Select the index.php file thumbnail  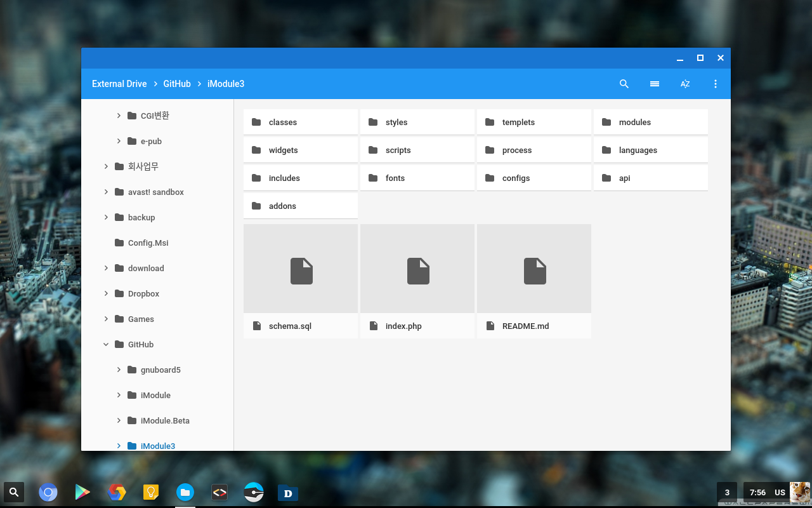point(417,269)
